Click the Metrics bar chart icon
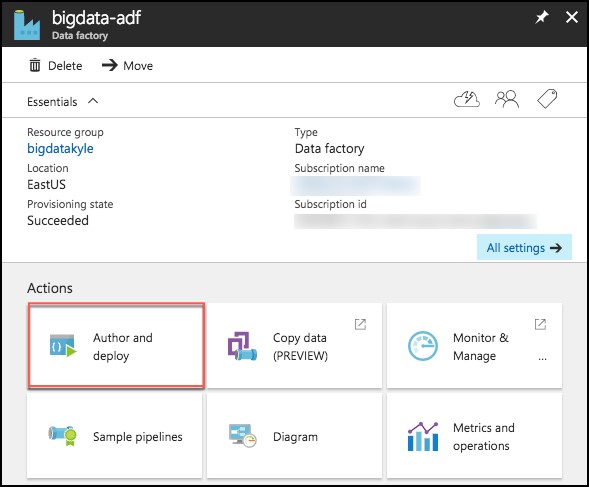The image size is (589, 487). pos(423,436)
